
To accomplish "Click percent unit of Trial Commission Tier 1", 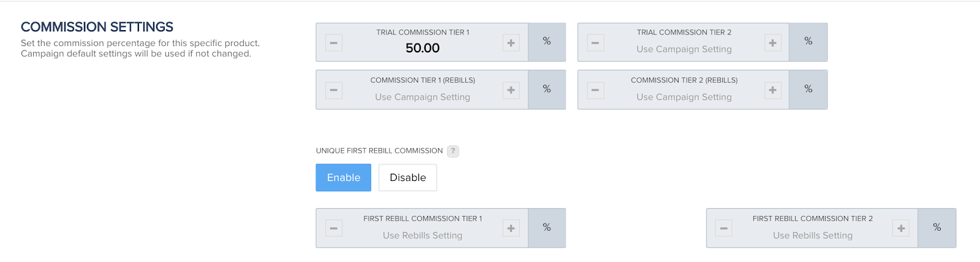I will (547, 42).
